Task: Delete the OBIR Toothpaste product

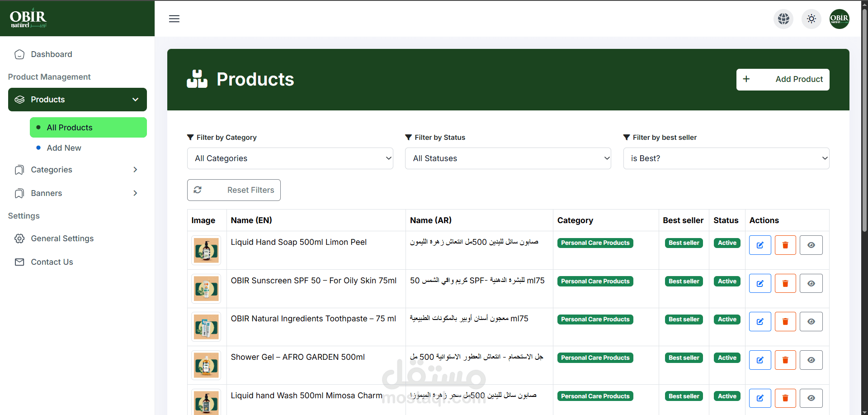Action: click(x=785, y=322)
